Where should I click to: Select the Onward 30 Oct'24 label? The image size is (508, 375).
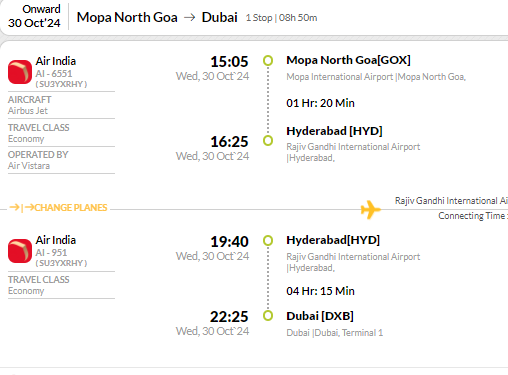click(34, 16)
